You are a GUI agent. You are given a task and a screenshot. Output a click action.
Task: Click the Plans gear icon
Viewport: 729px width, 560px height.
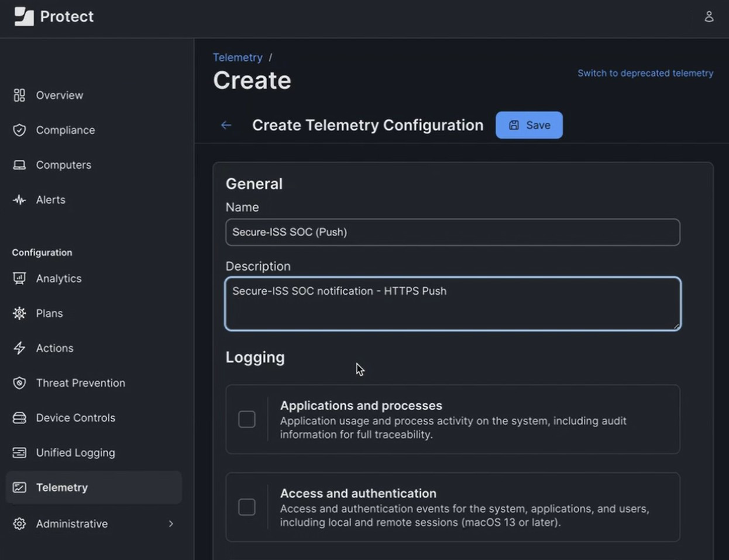[x=19, y=313]
